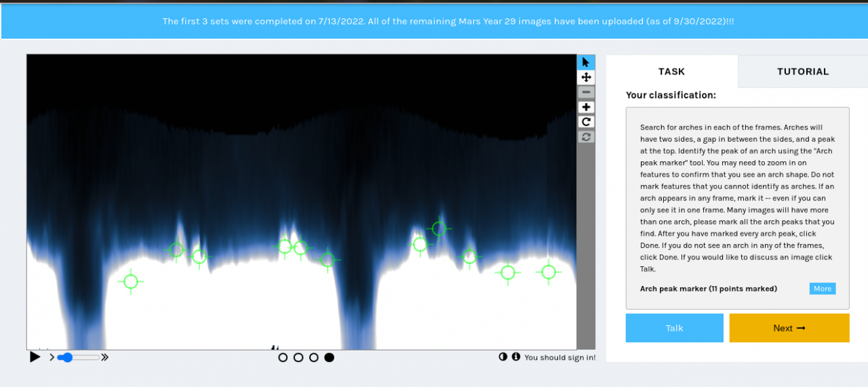The width and height of the screenshot is (868, 387).
Task: Switch to the second frame dot
Action: (x=298, y=357)
